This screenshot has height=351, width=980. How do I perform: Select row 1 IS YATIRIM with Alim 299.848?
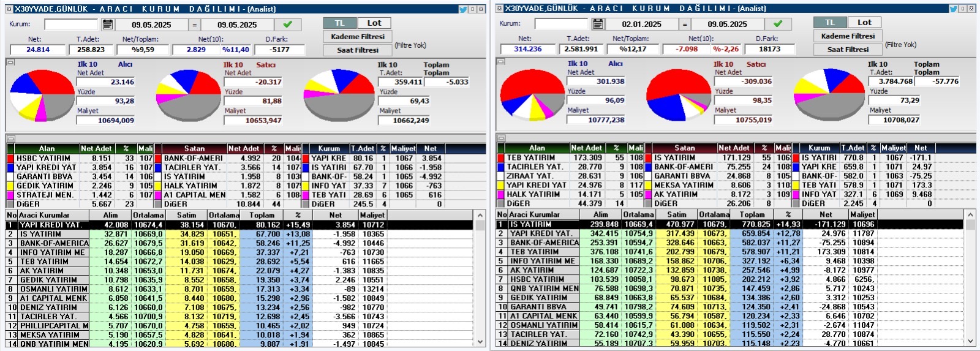click(x=730, y=224)
